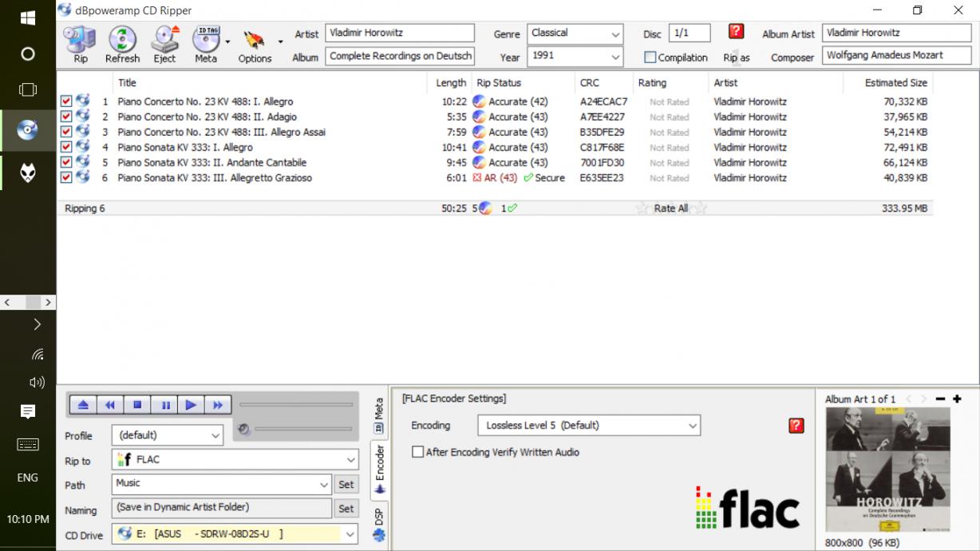The width and height of the screenshot is (980, 551).
Task: Click the red help icon beside Disc
Action: (737, 32)
